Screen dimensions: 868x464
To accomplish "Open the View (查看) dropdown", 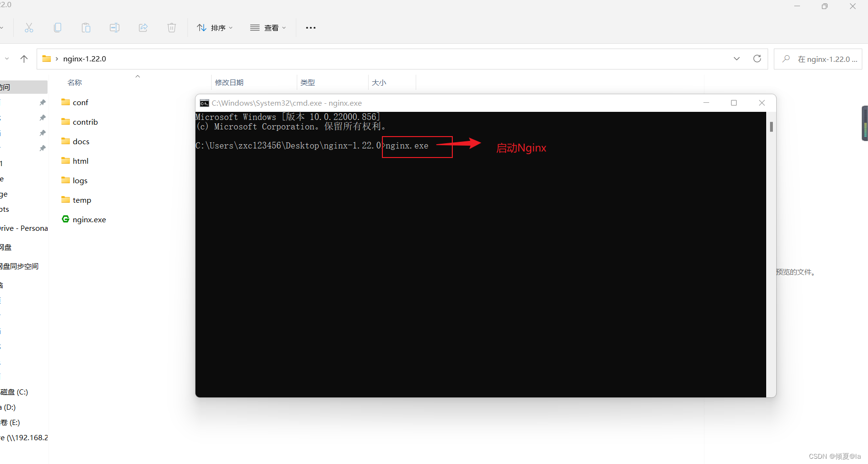I will pos(268,28).
